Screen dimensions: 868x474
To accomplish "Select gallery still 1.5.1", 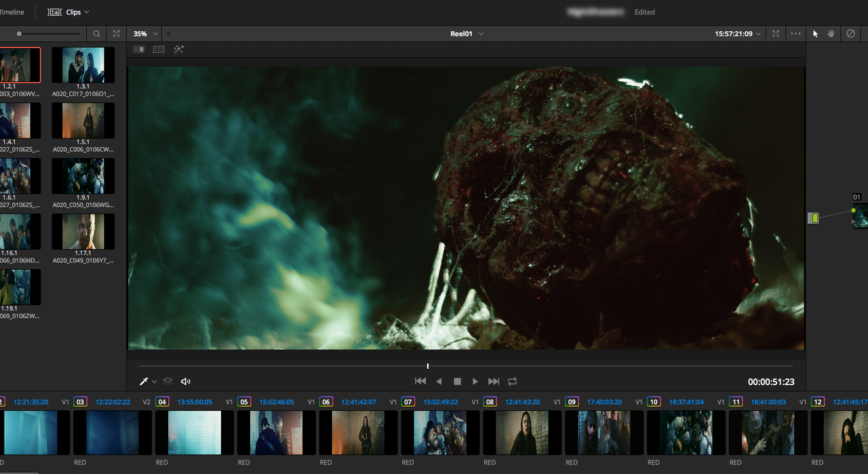I will [83, 121].
